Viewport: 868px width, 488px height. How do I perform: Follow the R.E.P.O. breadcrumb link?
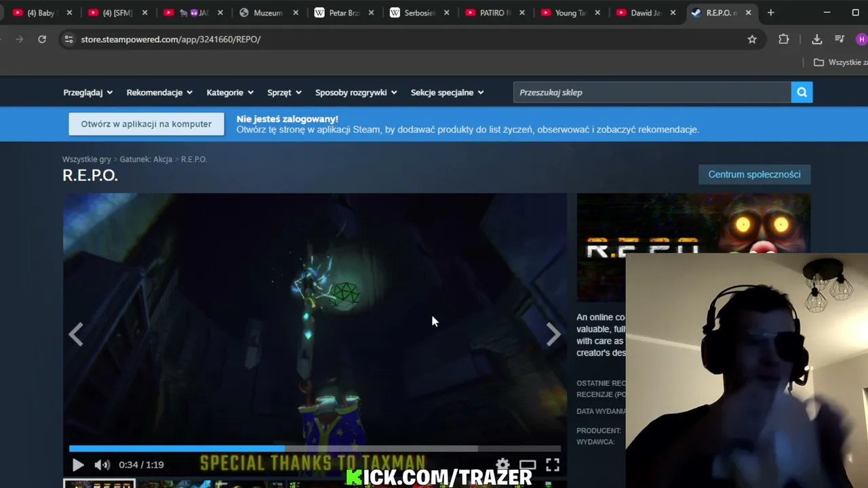(194, 159)
